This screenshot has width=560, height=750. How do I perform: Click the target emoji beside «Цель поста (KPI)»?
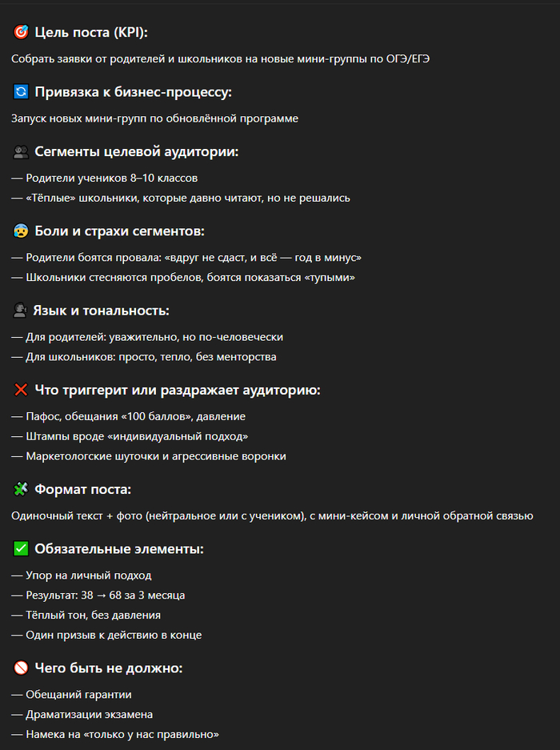(21, 32)
